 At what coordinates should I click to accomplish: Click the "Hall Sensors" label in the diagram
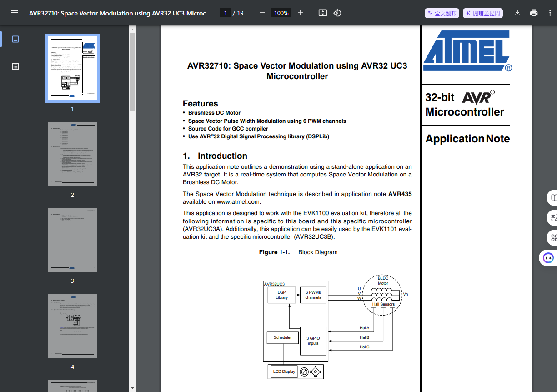[x=383, y=304]
